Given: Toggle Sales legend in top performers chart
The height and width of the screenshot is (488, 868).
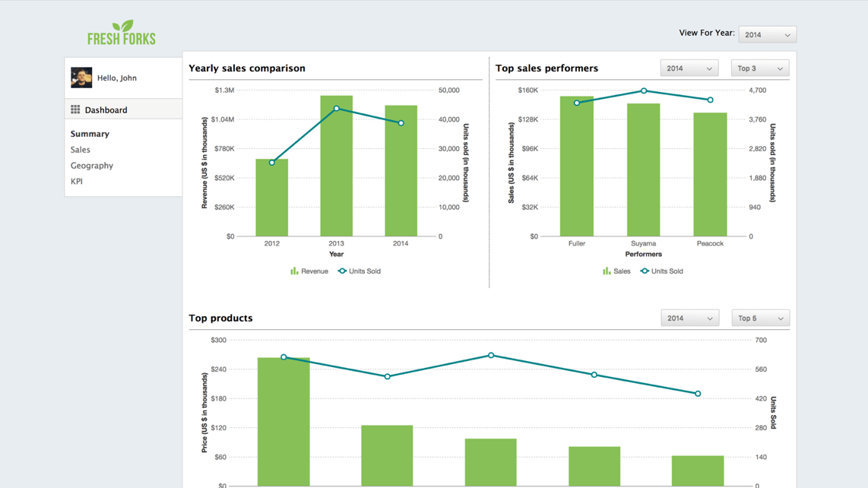Looking at the screenshot, I should 616,271.
